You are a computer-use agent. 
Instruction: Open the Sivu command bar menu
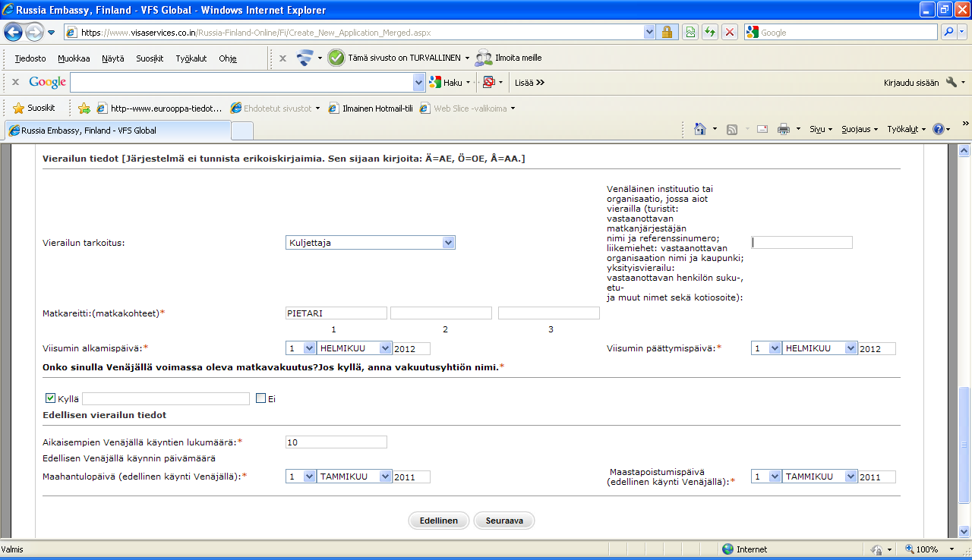[820, 130]
